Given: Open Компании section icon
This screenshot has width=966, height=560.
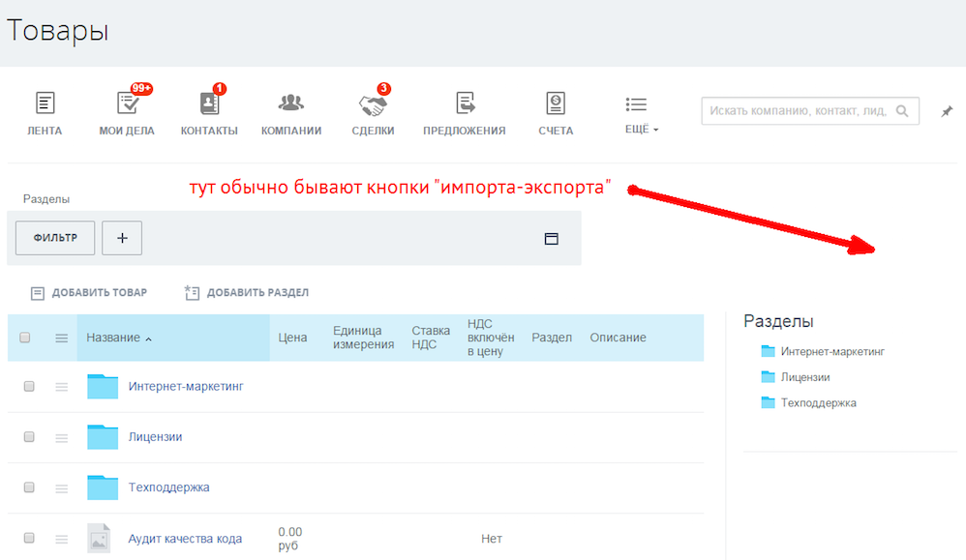Looking at the screenshot, I should 291,103.
